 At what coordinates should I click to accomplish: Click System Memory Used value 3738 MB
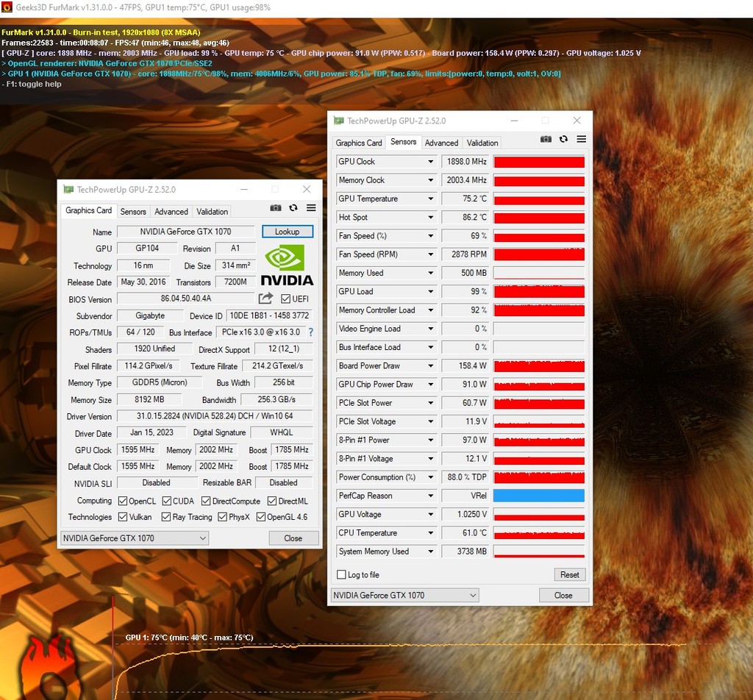465,551
